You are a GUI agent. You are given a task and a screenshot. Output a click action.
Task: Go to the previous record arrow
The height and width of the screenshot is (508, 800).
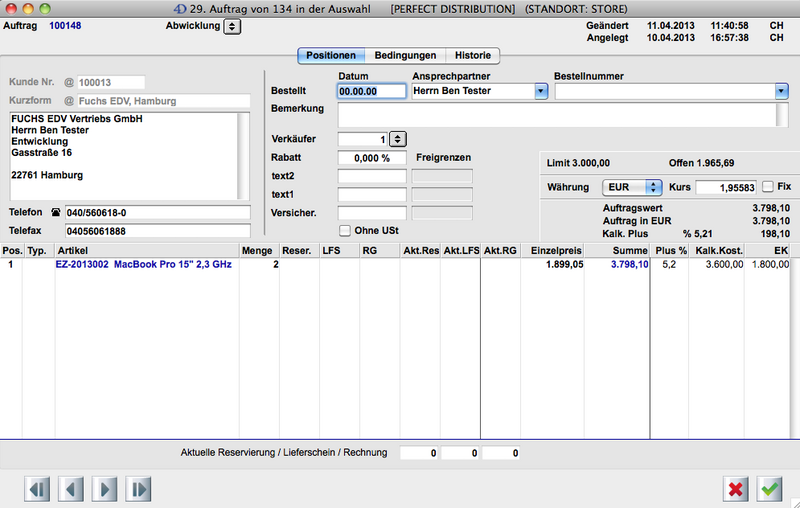[x=71, y=489]
